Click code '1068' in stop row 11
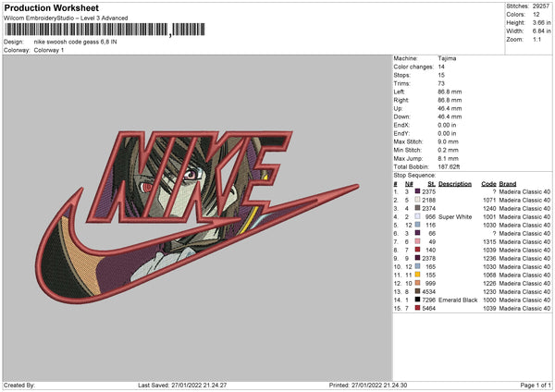The width and height of the screenshot is (555, 392). click(x=489, y=275)
